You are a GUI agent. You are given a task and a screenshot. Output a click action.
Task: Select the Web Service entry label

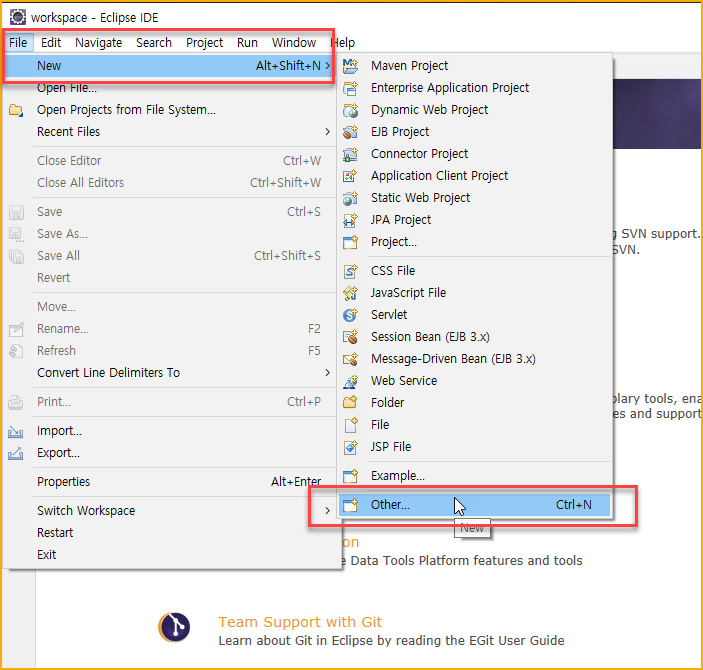pyautogui.click(x=404, y=381)
